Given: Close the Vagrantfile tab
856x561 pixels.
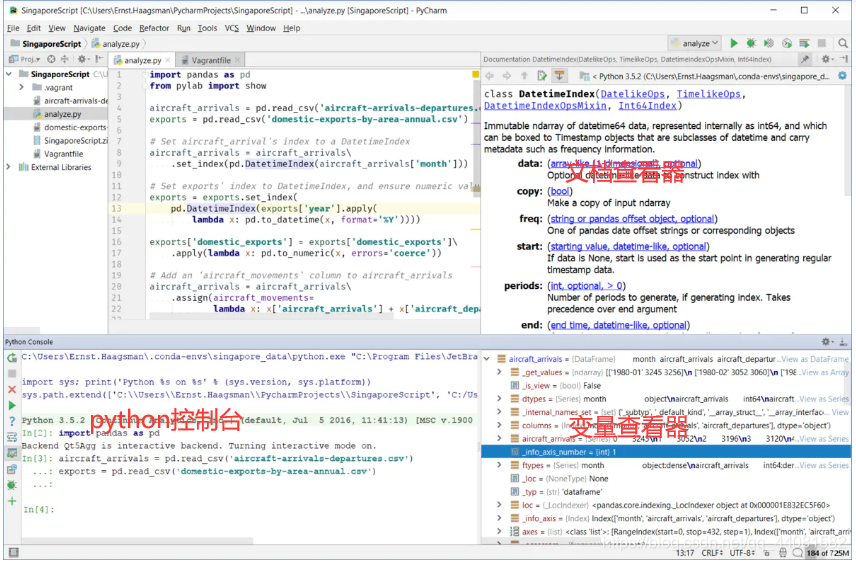Looking at the screenshot, I should 237,60.
